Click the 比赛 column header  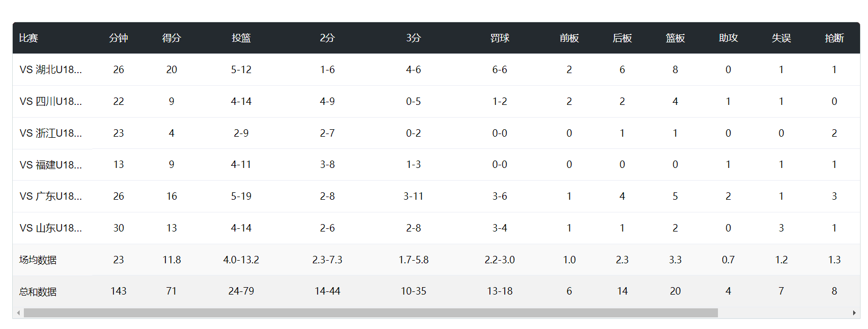[29, 38]
